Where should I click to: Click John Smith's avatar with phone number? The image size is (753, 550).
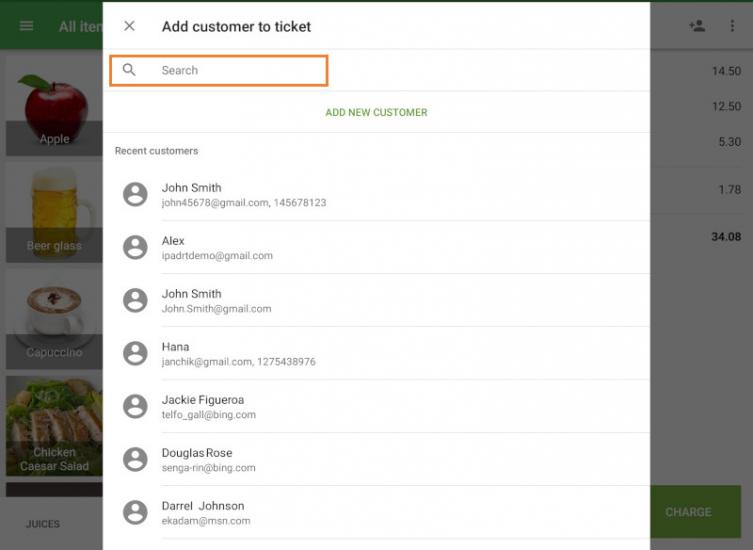click(x=135, y=194)
